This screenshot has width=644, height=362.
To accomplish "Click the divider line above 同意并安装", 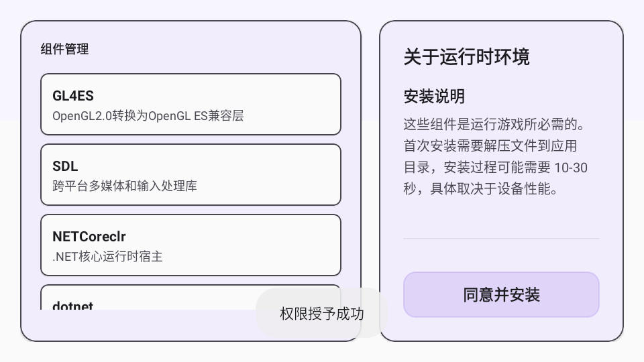I will (501, 239).
